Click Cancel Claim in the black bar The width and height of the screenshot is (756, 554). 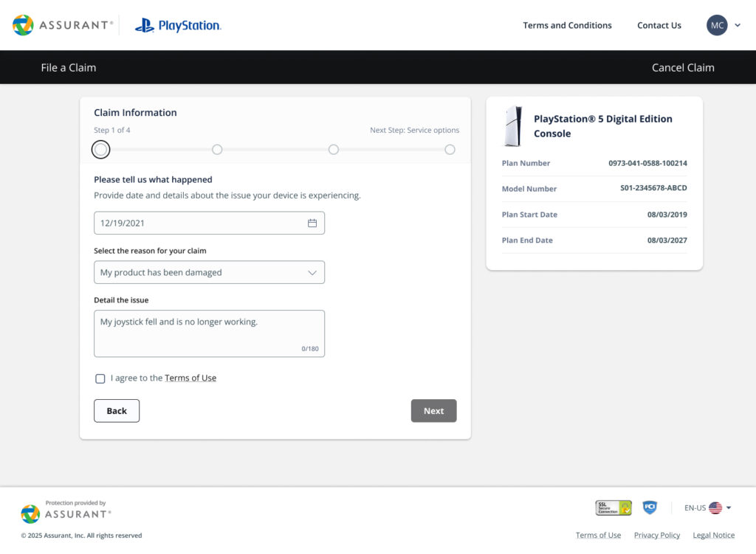(682, 68)
